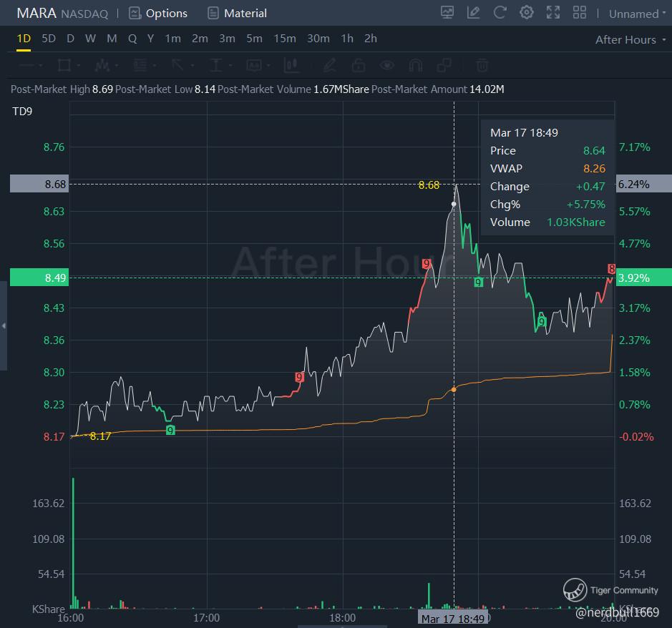Switch to the 5D timeframe tab
672x628 pixels.
[x=49, y=39]
